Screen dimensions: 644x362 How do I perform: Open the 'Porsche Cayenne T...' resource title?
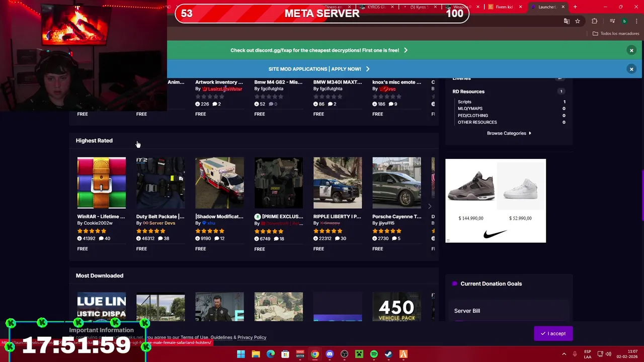click(397, 217)
